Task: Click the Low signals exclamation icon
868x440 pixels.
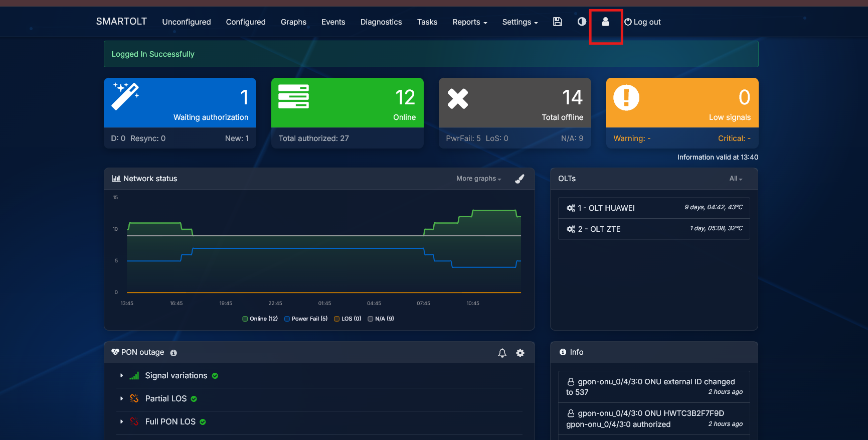Action: coord(626,97)
